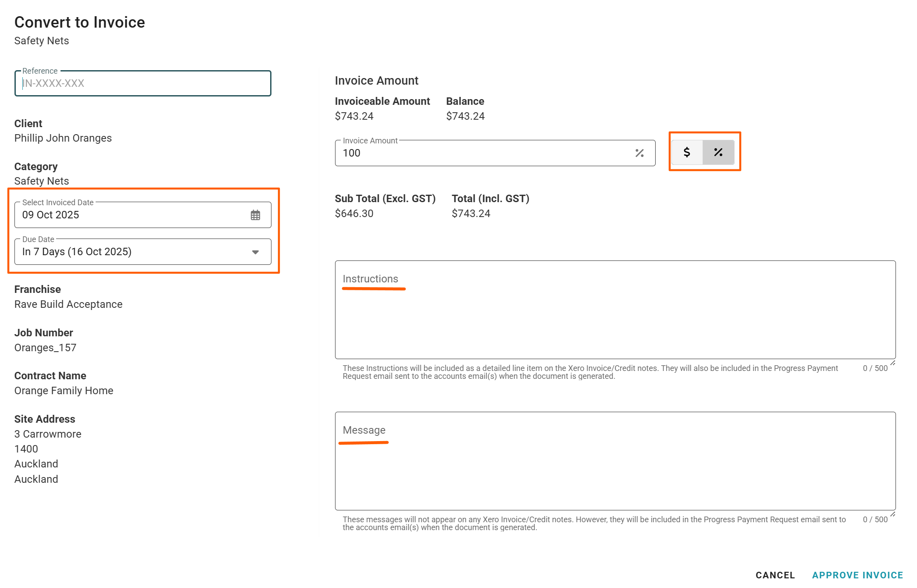The image size is (917, 588).
Task: Expand the Due Date dropdown arrow
Action: click(255, 252)
